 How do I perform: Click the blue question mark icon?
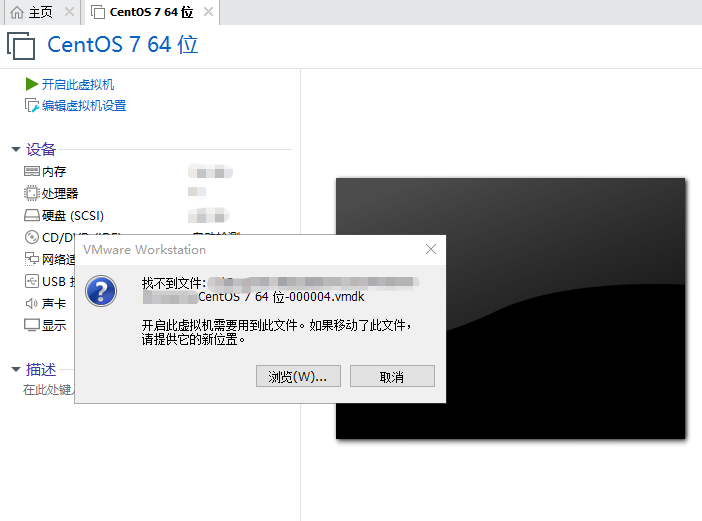click(101, 291)
